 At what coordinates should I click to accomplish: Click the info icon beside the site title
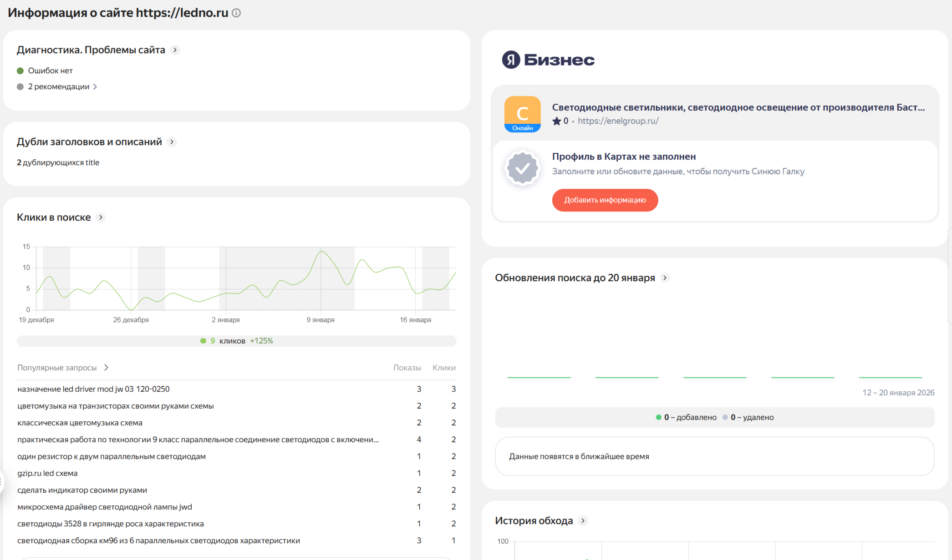coord(236,13)
